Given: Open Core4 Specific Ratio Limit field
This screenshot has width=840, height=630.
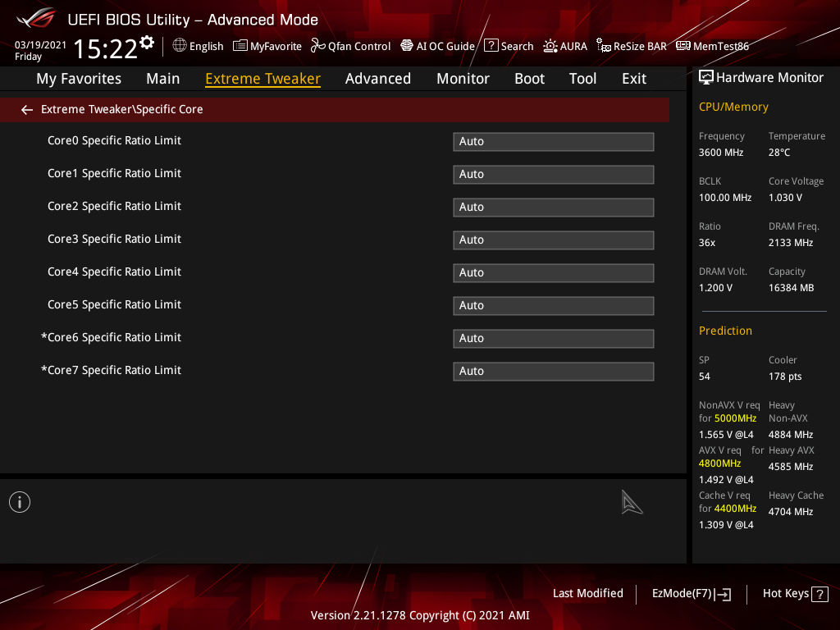Looking at the screenshot, I should (554, 272).
